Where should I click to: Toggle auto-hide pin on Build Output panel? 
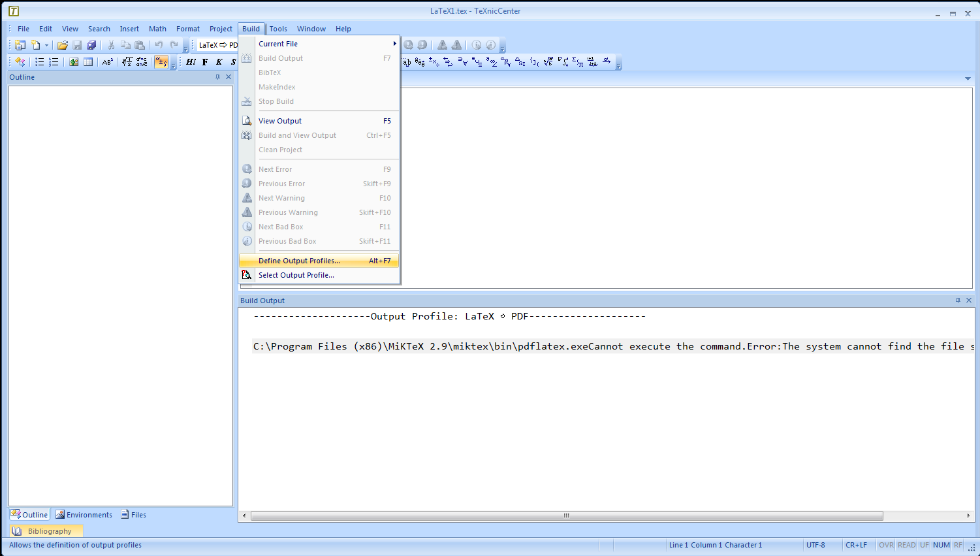click(958, 301)
